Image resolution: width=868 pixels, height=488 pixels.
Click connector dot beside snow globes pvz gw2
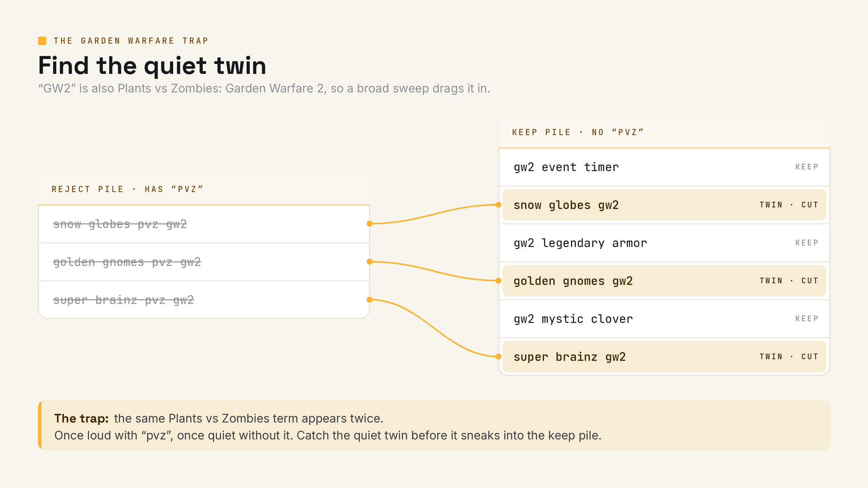[x=370, y=224]
